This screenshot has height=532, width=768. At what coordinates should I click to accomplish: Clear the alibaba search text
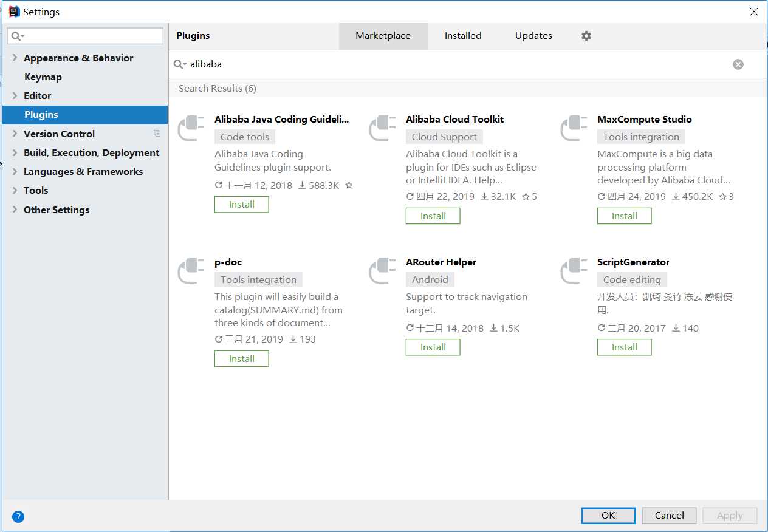coord(738,64)
